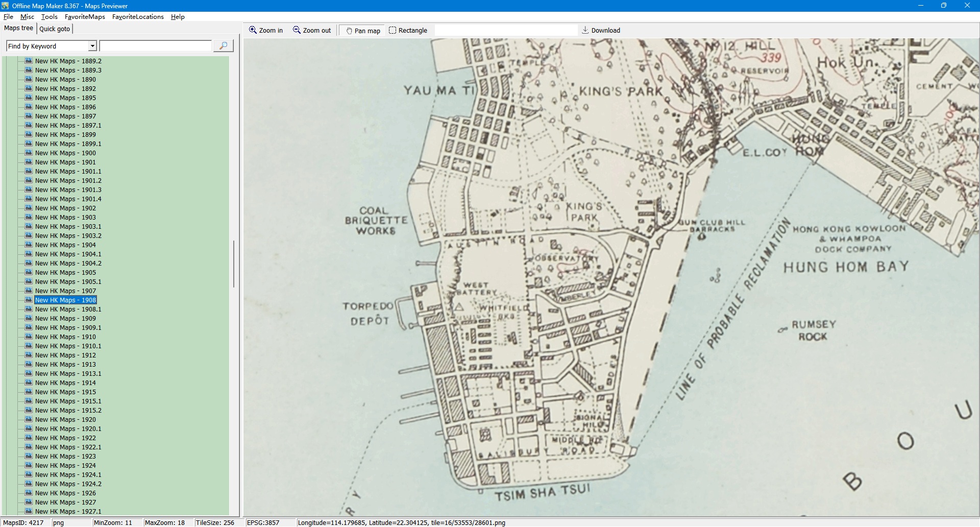Image resolution: width=980 pixels, height=527 pixels.
Task: Open the Find by Keyword dropdown
Action: coord(92,46)
